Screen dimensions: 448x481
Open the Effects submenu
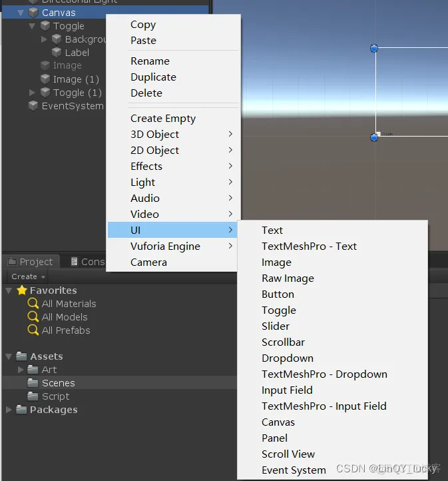pos(173,167)
